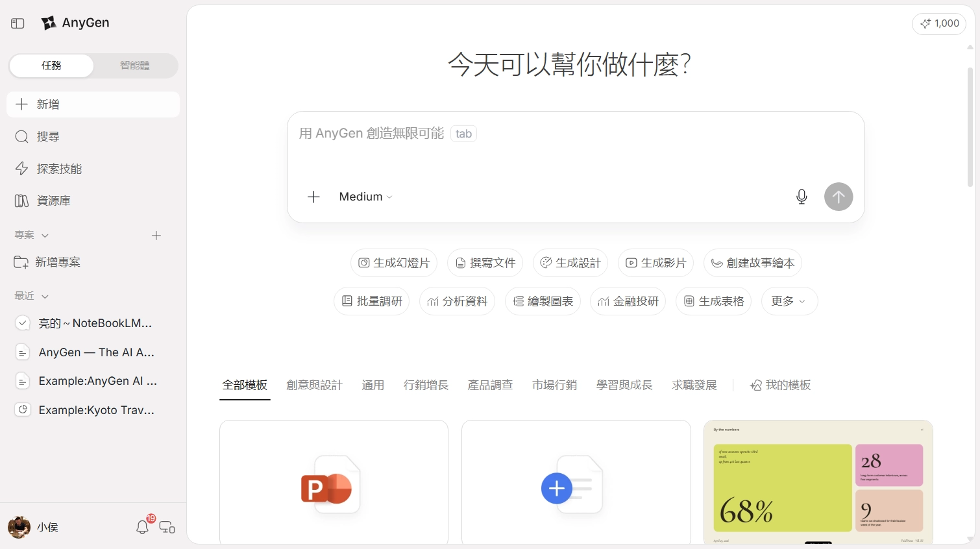Open recent item Example:Kyoto Trav...
980x549 pixels.
tap(93, 410)
